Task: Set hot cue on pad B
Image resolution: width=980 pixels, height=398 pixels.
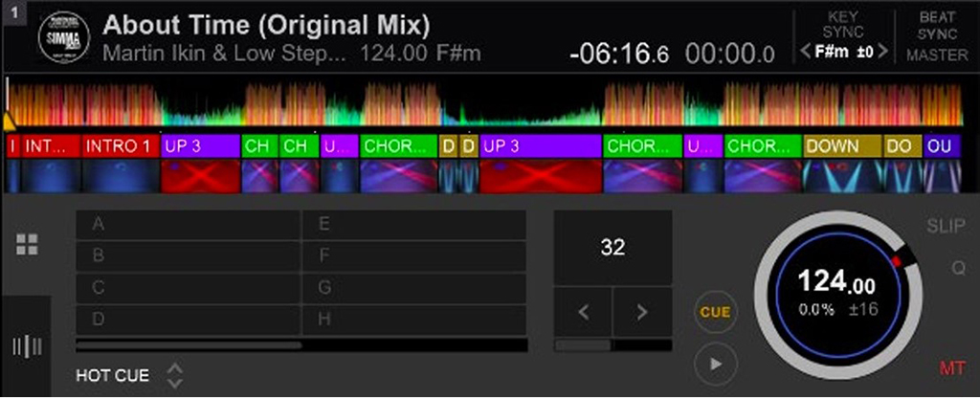Action: pos(188,256)
